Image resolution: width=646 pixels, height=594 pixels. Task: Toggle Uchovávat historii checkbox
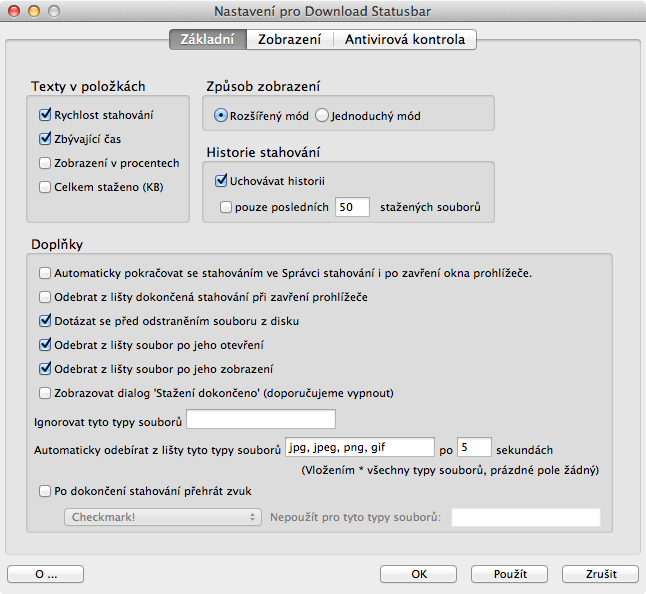tap(222, 181)
